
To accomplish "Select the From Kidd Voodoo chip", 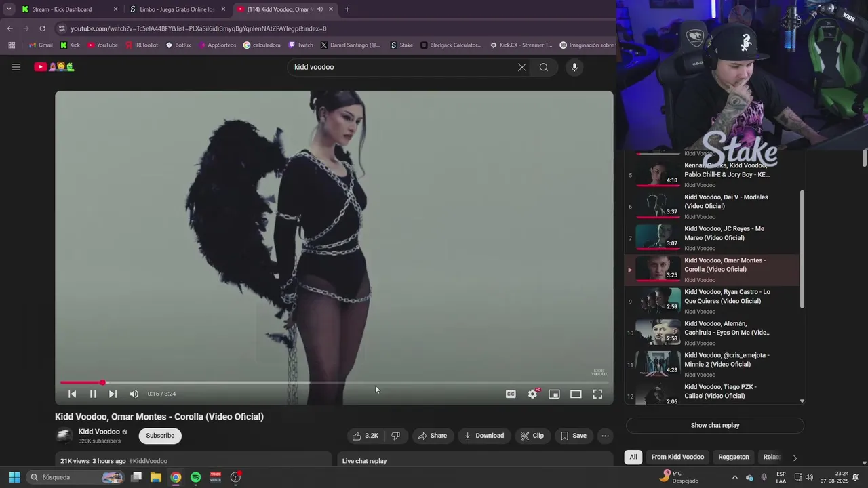I will tap(677, 457).
